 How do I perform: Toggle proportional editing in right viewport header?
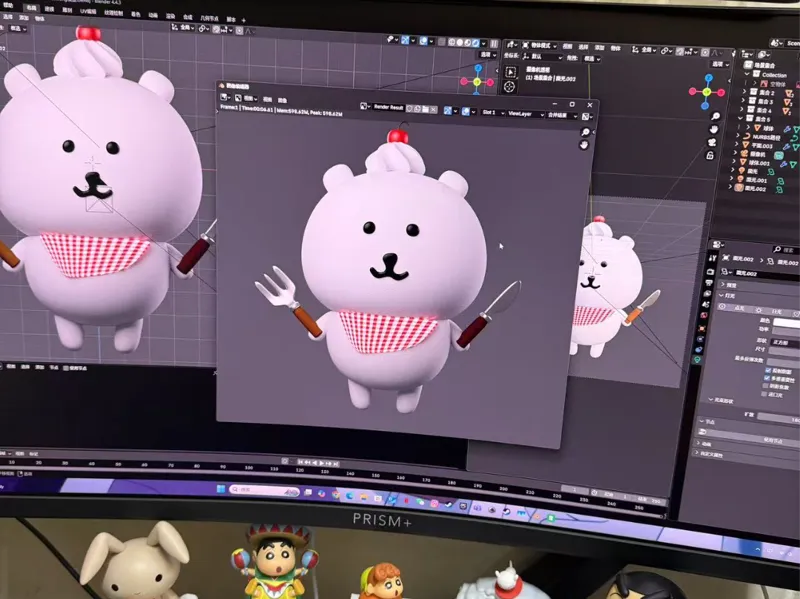pyautogui.click(x=705, y=53)
